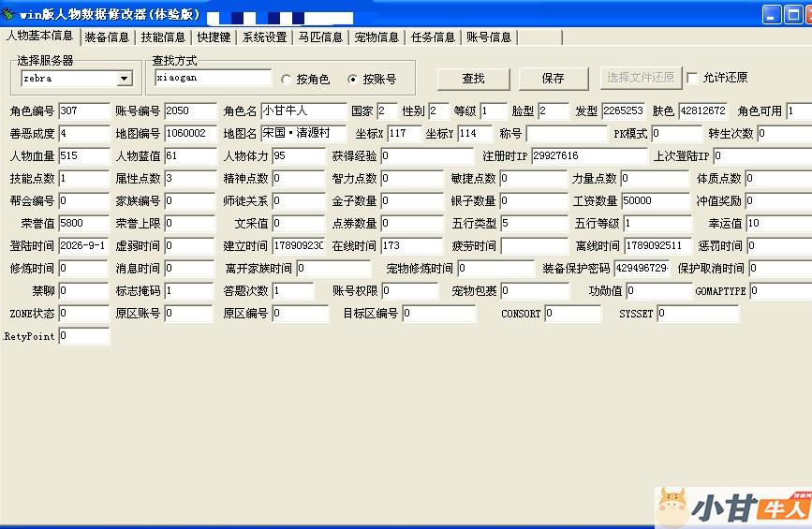Click the 答题次数 input field
This screenshot has height=529, width=812.
point(292,291)
